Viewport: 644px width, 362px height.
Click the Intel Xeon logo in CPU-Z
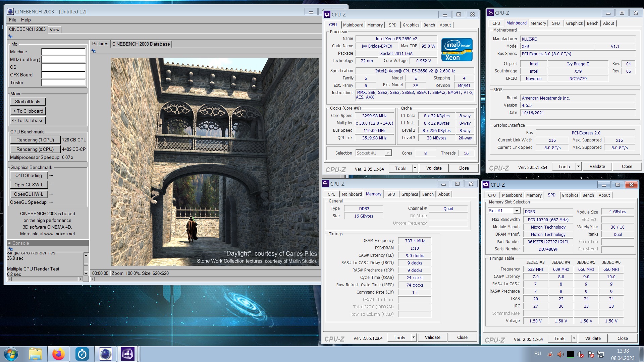(x=457, y=50)
